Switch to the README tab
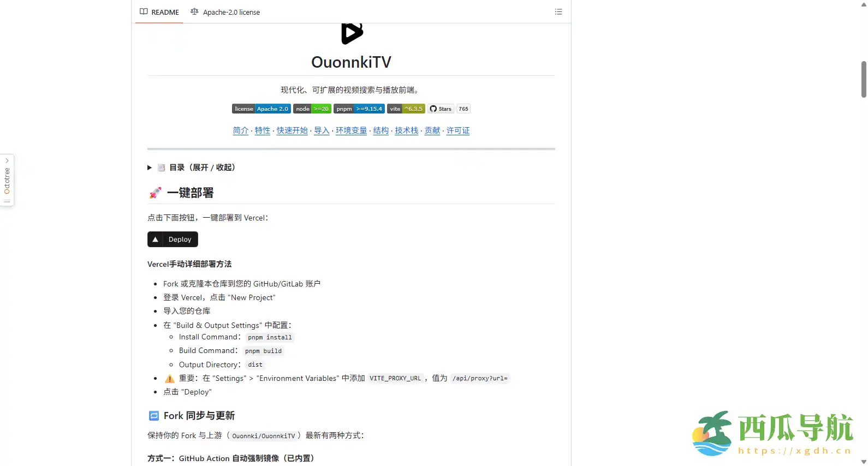The width and height of the screenshot is (868, 466). (159, 12)
